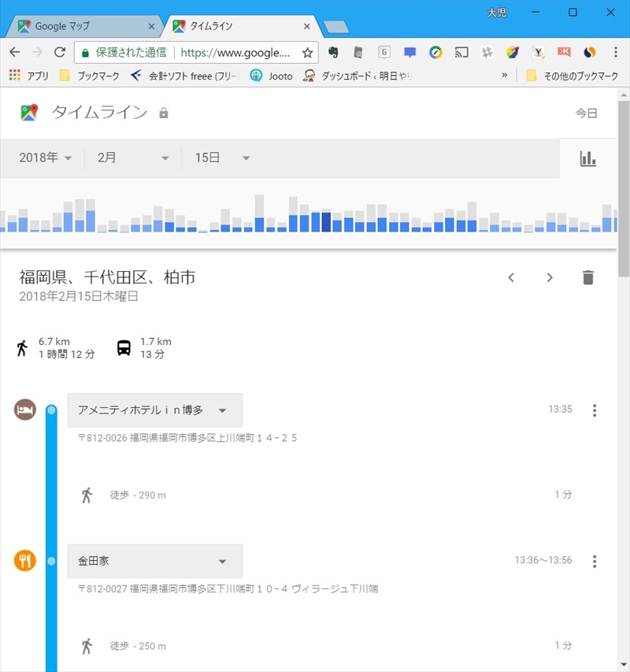Click the 福岡県、千代田区、柏市 heading
This screenshot has height=672, width=630.
[108, 277]
